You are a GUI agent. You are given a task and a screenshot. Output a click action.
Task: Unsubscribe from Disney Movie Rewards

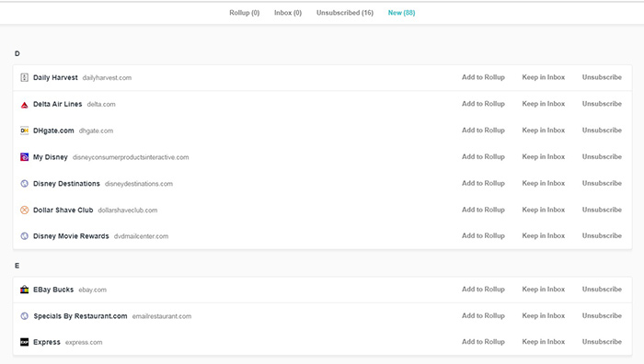(602, 235)
